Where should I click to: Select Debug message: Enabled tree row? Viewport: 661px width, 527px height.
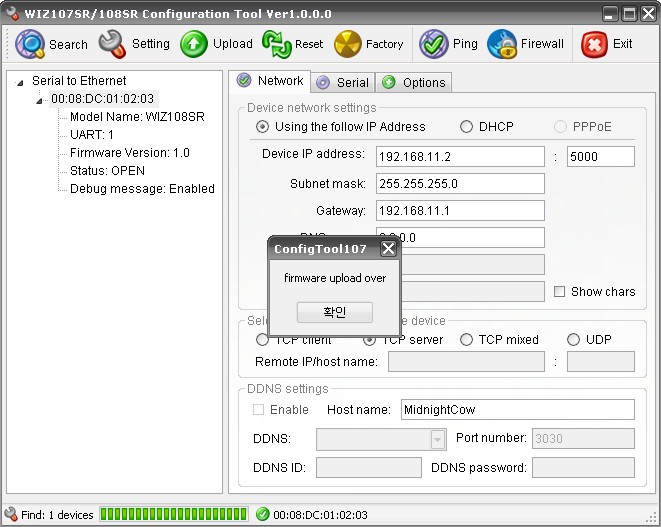tap(142, 188)
